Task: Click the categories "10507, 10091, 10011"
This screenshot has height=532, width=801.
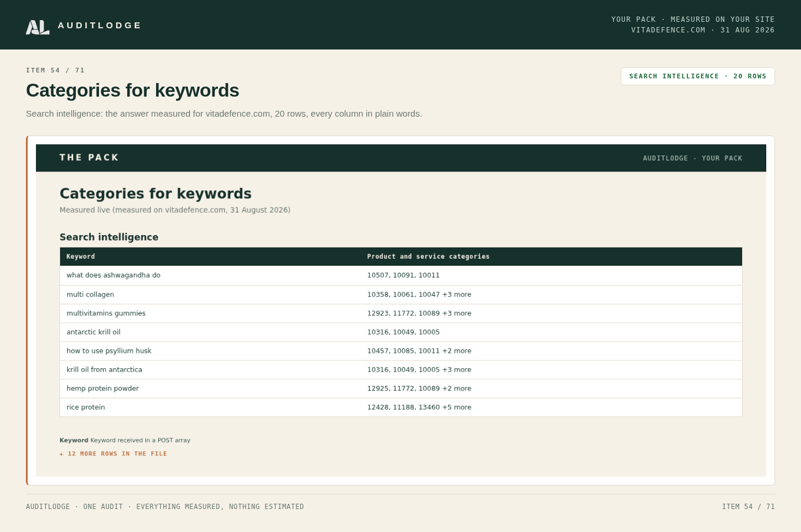Action: pos(403,275)
